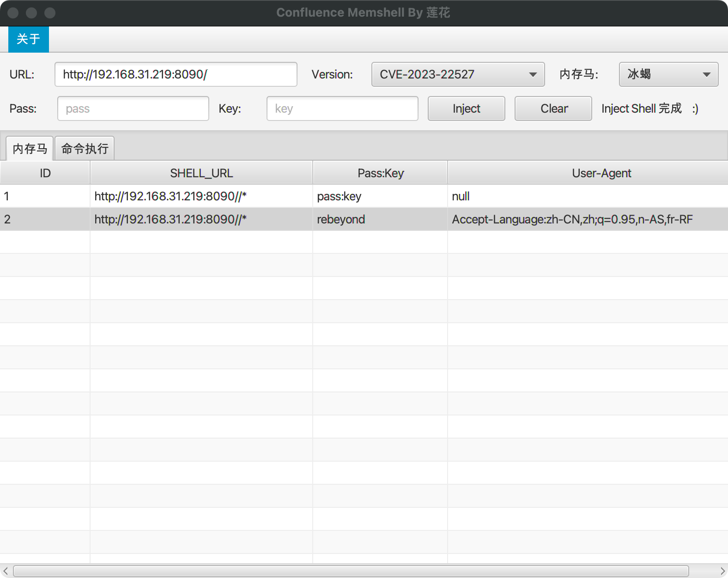The image size is (728, 578).
Task: Click the SHELL_URL cell of row 1
Action: 201,196
